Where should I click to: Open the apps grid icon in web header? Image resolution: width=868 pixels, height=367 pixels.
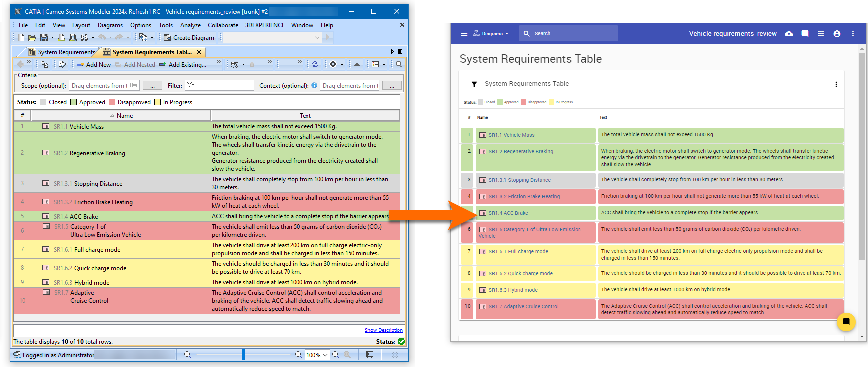coord(821,34)
